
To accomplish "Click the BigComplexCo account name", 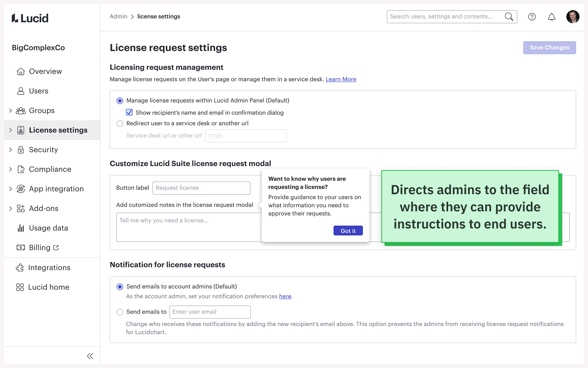I will 38,48.
